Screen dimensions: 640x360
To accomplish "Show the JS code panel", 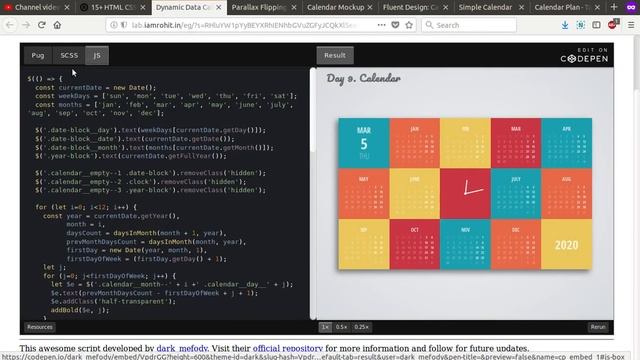I will (97, 55).
